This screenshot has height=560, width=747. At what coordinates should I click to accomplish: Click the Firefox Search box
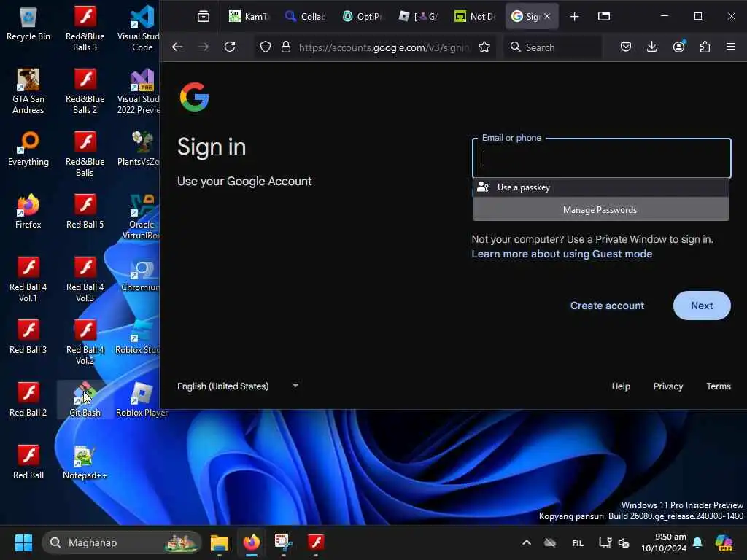pos(553,47)
